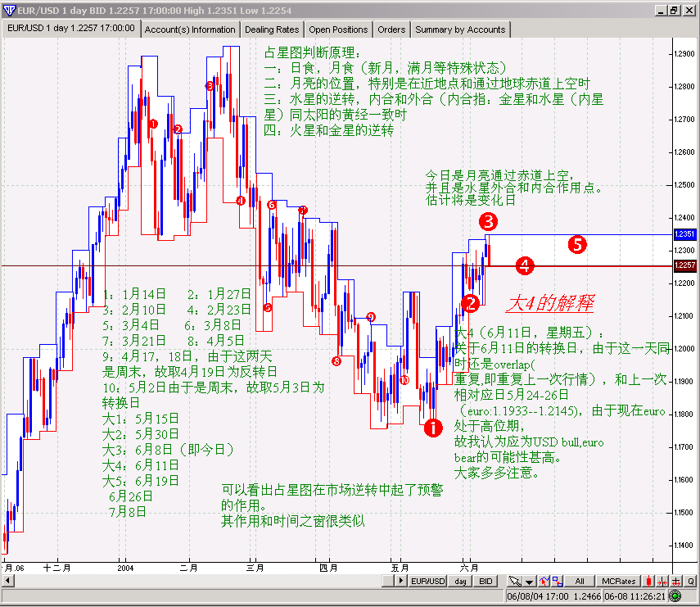The height and width of the screenshot is (607, 700).
Task: Click the 十二月 date axis label
Action: 57,568
